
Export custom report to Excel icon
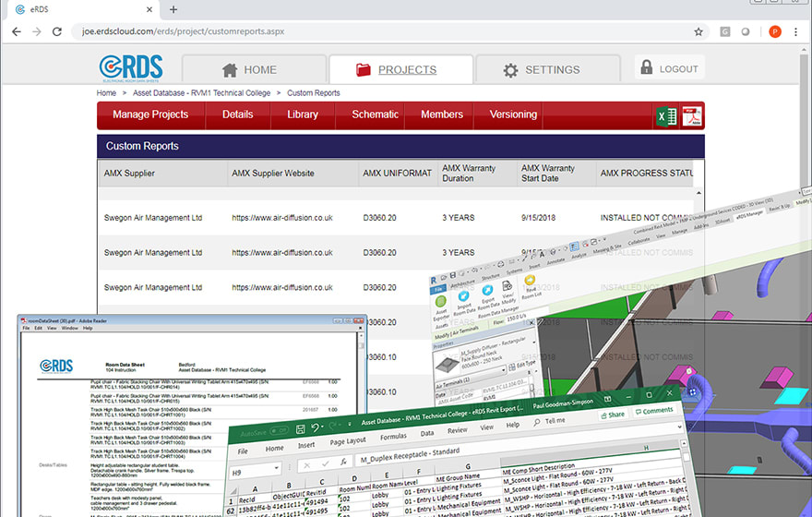[666, 116]
